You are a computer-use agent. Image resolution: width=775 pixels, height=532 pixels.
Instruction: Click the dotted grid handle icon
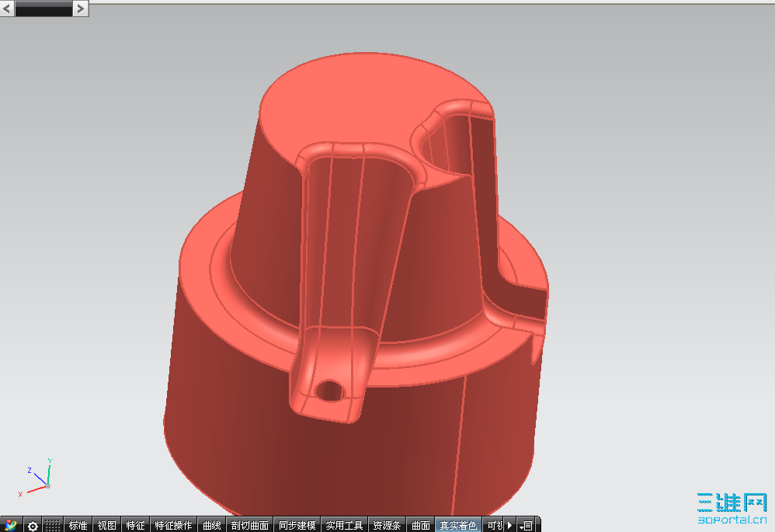(52, 525)
